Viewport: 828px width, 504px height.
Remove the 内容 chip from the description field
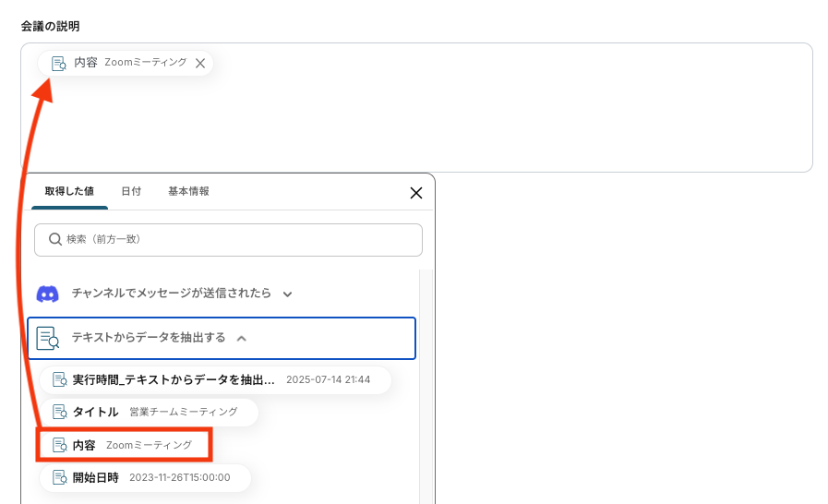[200, 64]
